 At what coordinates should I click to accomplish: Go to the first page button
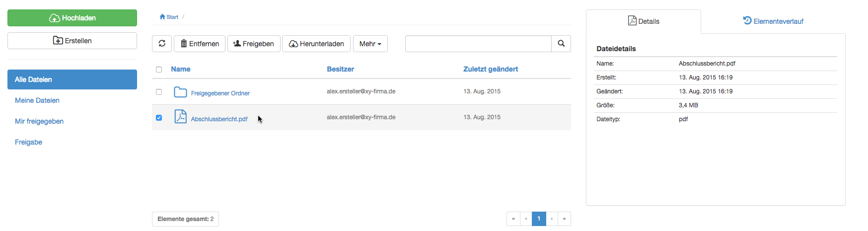(513, 219)
